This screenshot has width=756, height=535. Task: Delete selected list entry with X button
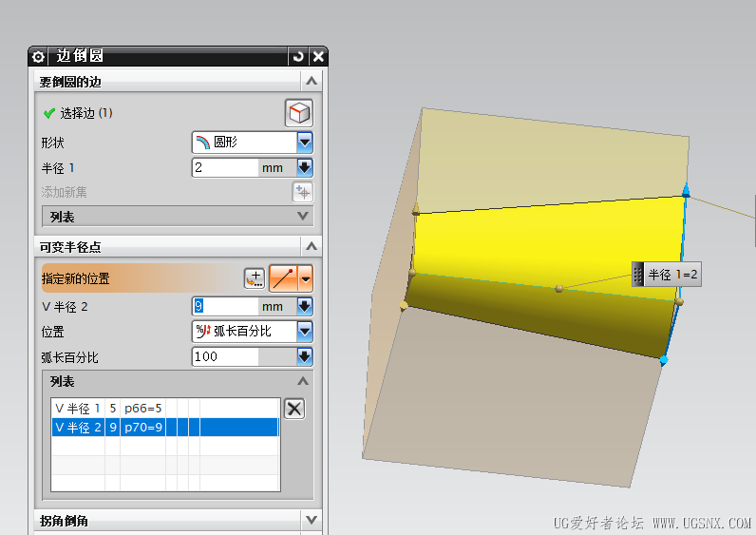[x=294, y=409]
